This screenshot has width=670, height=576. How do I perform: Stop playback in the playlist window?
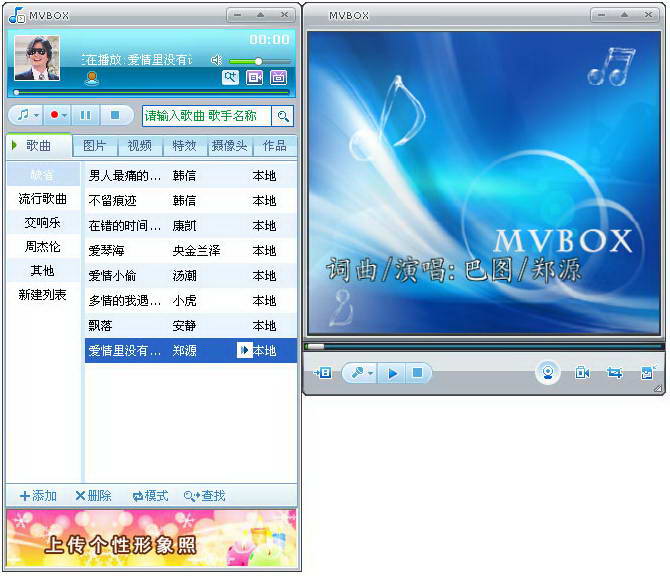[115, 115]
